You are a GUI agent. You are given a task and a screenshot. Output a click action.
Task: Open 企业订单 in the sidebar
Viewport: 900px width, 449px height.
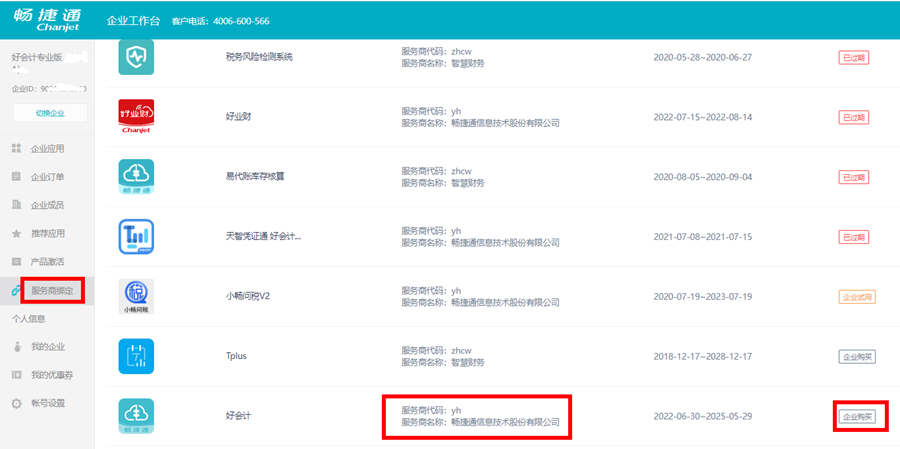click(x=48, y=177)
